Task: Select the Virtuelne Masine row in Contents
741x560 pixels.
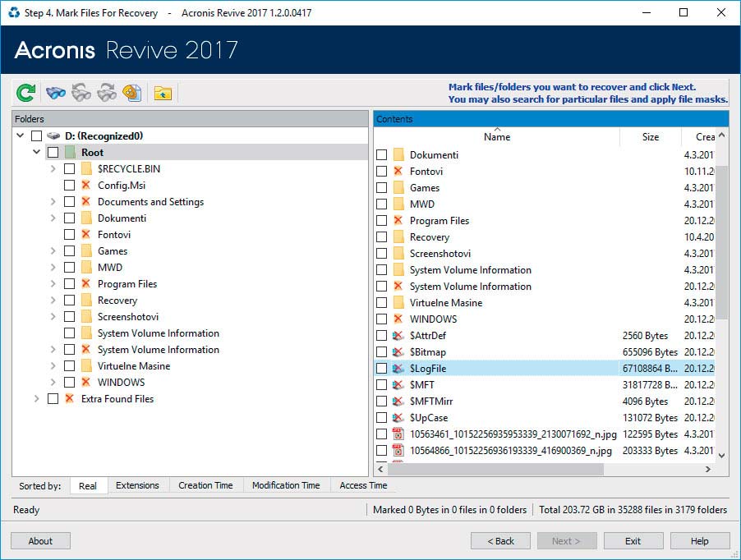Action: click(545, 303)
